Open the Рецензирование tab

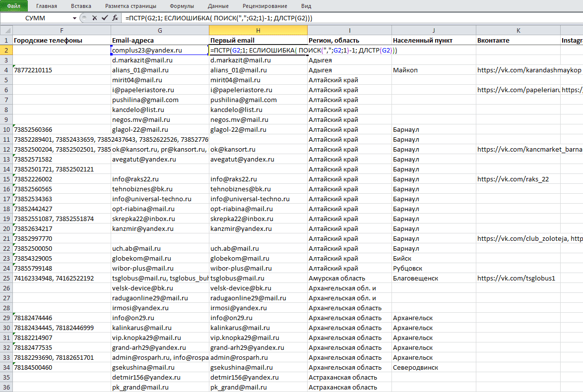click(x=265, y=6)
